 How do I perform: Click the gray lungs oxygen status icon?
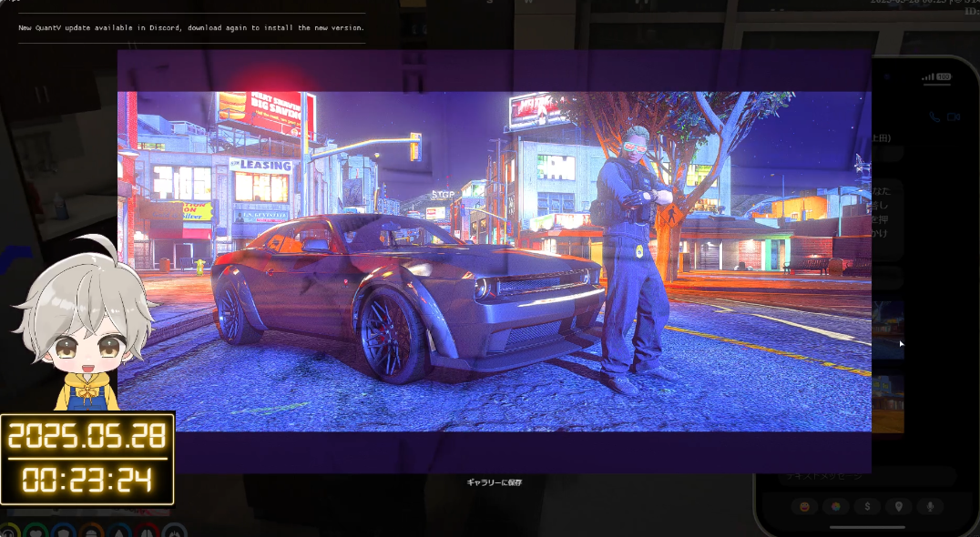[x=174, y=531]
